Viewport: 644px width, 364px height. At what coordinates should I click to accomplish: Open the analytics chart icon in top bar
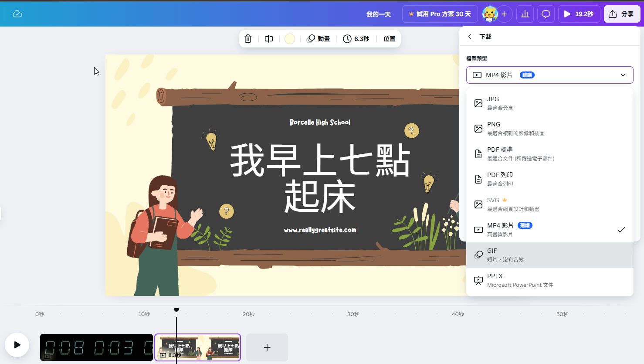point(525,14)
